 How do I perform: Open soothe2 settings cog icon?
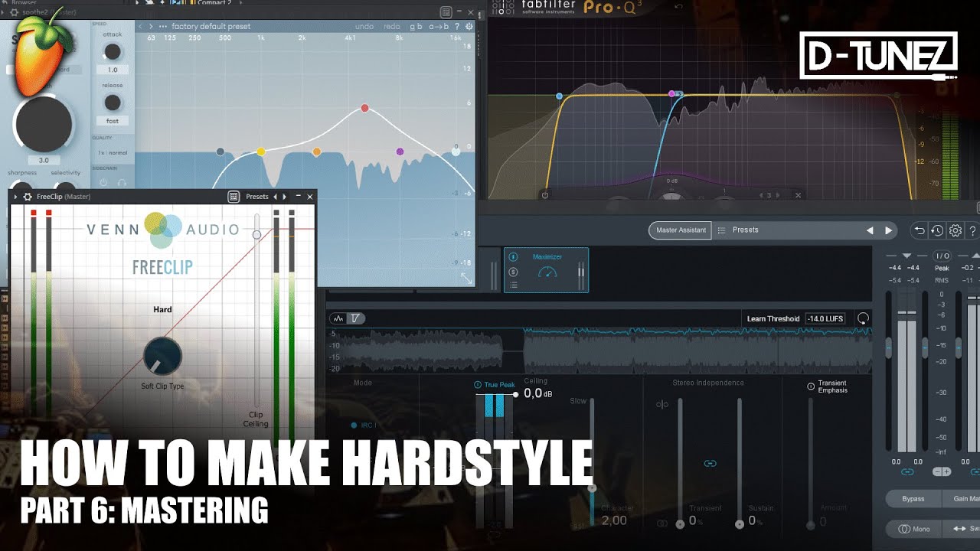coord(469,26)
